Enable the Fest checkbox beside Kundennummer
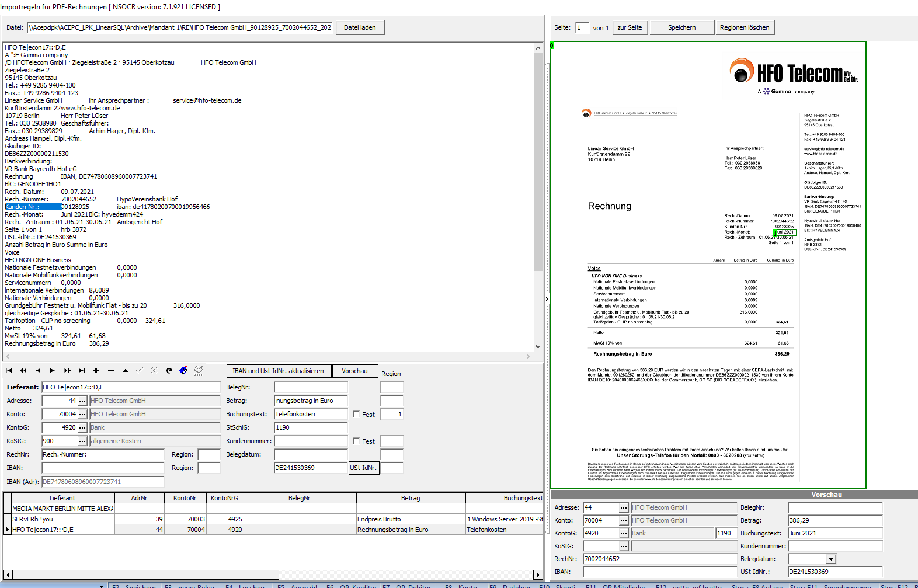 [x=356, y=441]
